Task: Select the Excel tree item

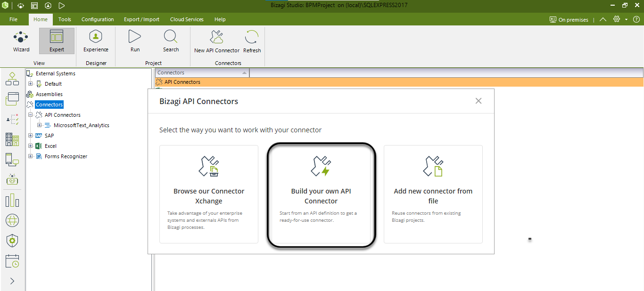Action: pos(50,146)
